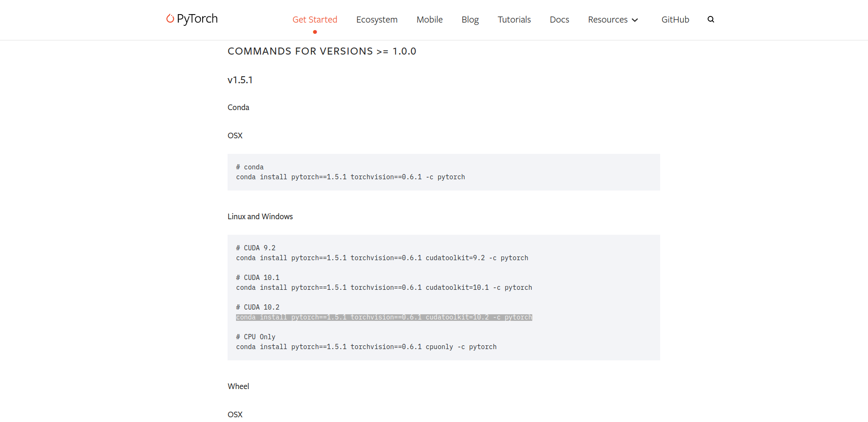Click the '# conda' comment line

click(x=250, y=167)
